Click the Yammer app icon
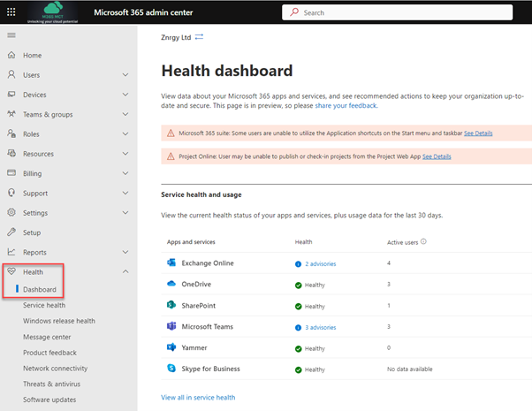 tap(171, 346)
